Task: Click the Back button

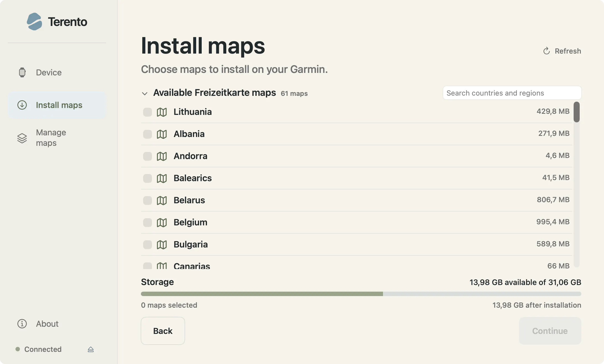Action: (x=163, y=331)
